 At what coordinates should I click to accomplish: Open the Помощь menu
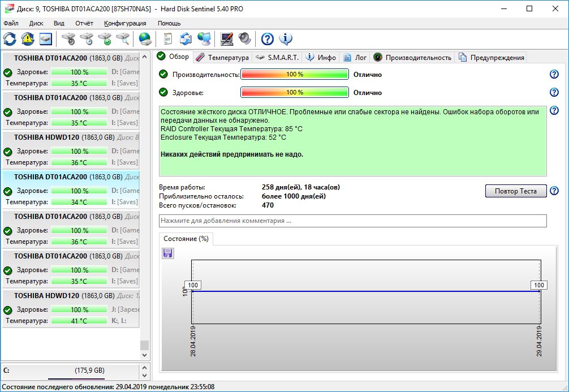[x=169, y=23]
